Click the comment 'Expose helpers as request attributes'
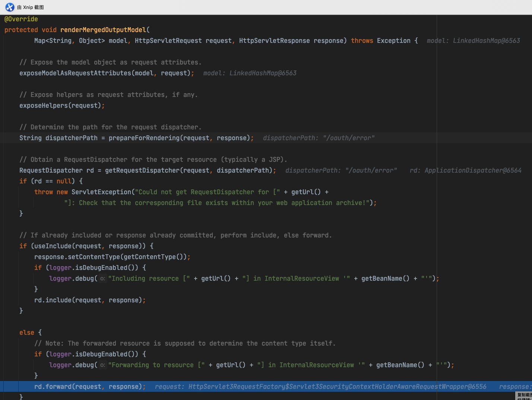Viewport: 532px width, 400px height. coord(108,95)
